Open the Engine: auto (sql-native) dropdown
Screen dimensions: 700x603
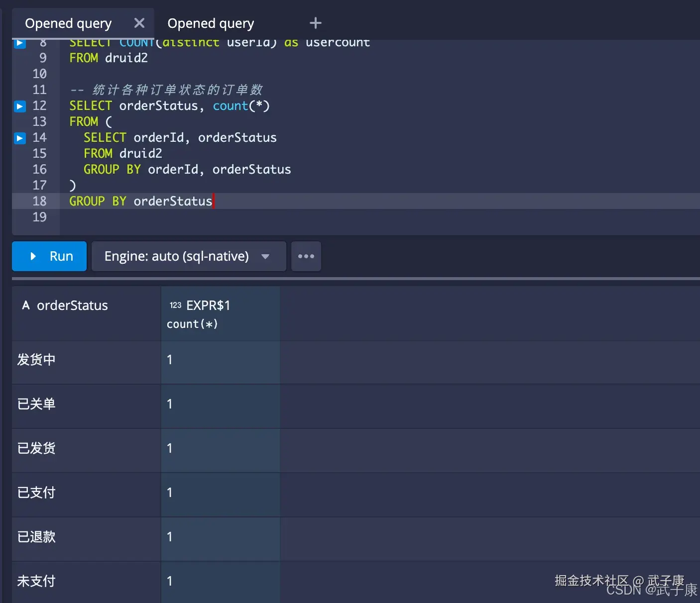click(x=189, y=256)
